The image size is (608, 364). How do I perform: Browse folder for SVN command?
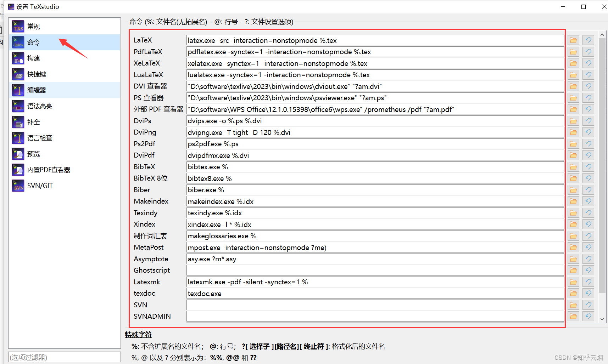(x=573, y=305)
